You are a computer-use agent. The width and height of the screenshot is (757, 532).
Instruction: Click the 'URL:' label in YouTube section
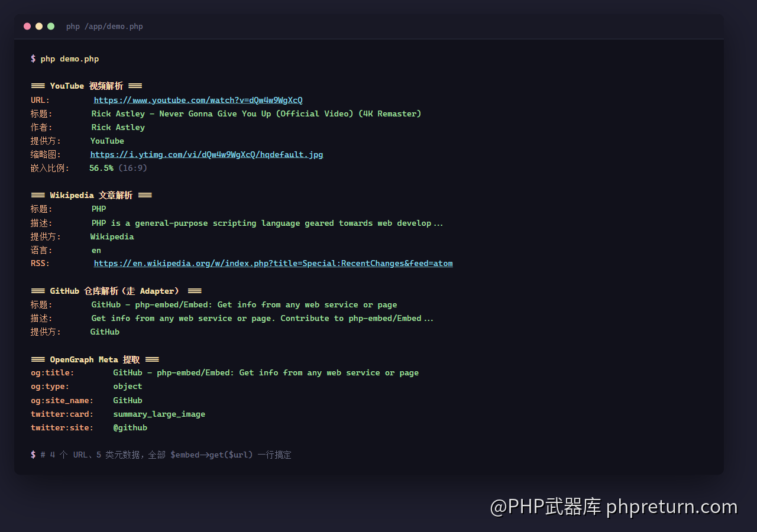click(40, 100)
